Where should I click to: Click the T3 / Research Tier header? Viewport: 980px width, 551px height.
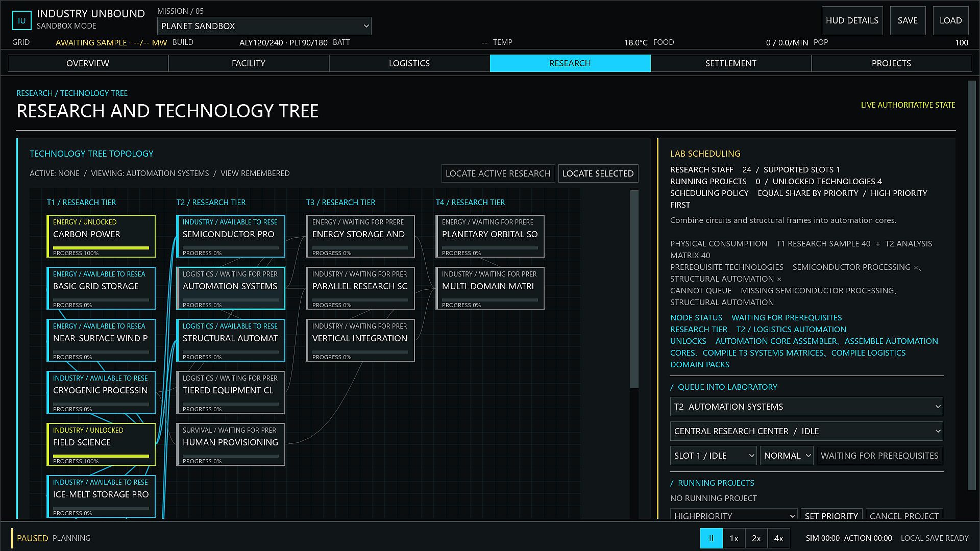tap(340, 203)
